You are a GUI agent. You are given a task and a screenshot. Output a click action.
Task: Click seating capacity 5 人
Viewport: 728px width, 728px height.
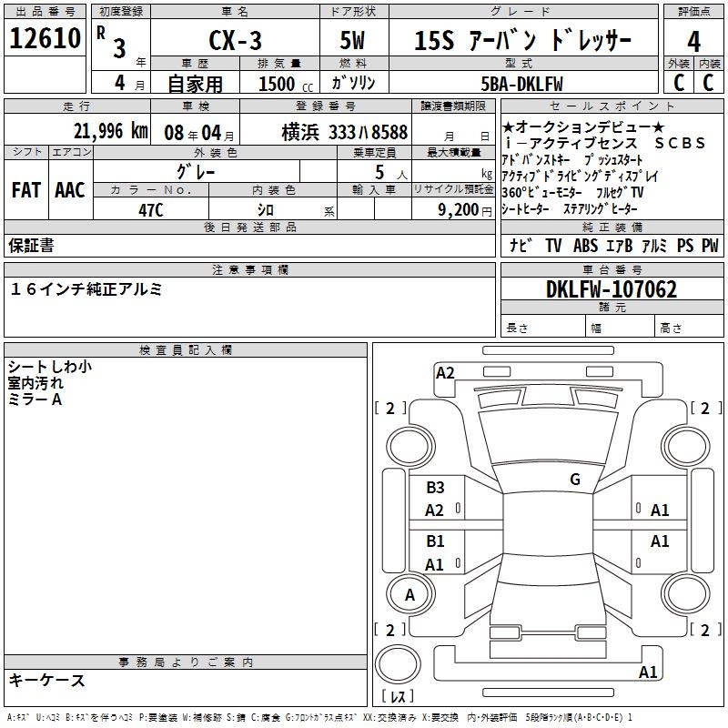[391, 173]
